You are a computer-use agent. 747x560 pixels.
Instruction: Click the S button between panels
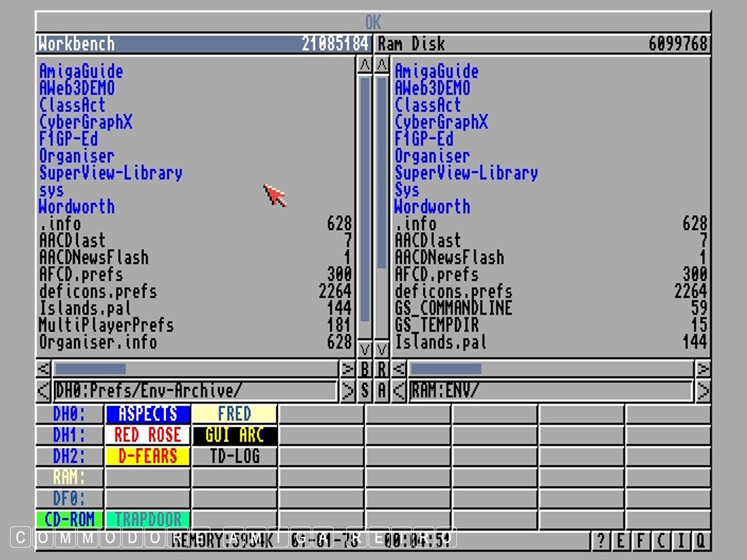(x=365, y=391)
